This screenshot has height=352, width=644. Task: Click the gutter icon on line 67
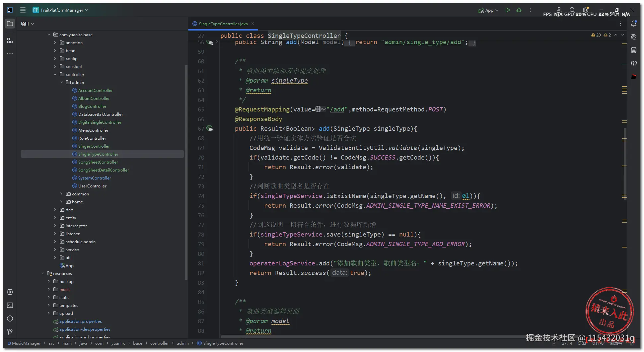[x=210, y=128]
